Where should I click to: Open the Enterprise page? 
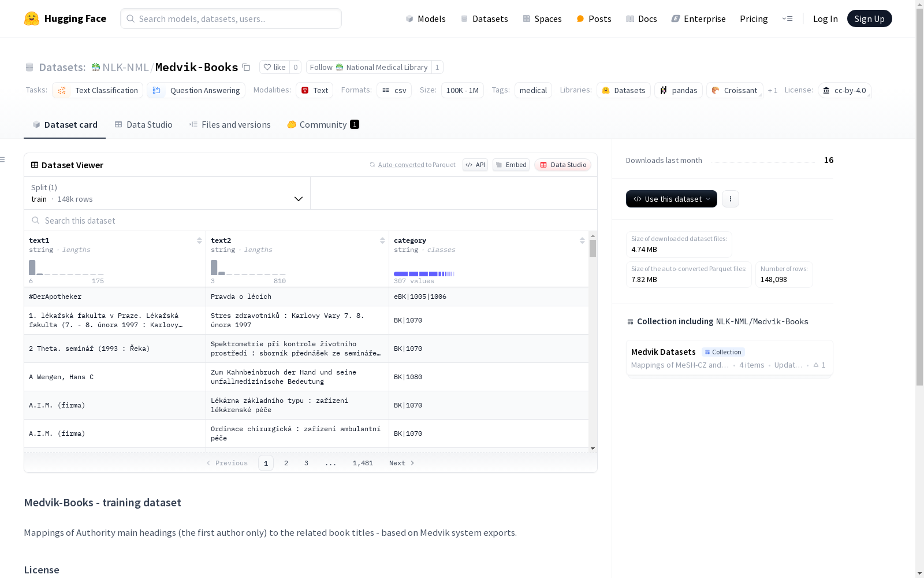(699, 18)
